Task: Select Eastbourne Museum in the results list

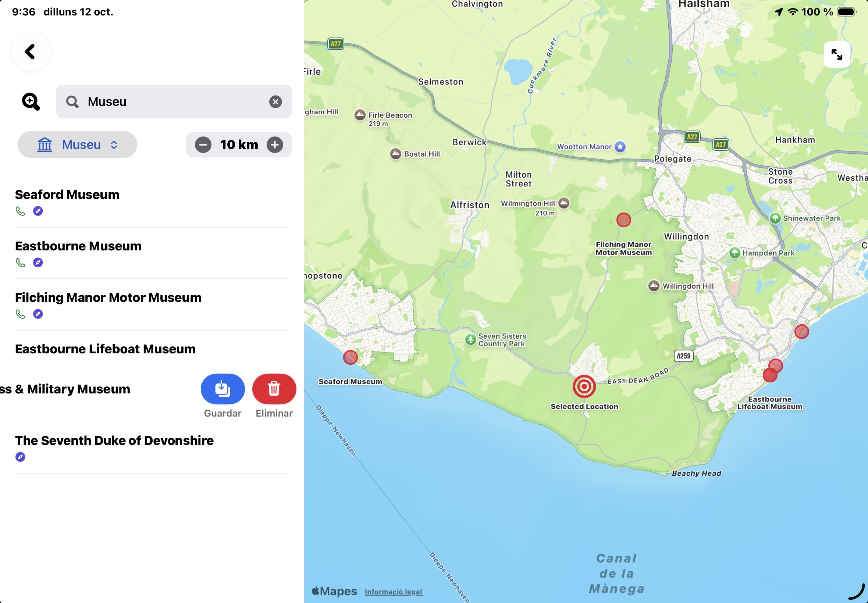Action: point(152,253)
